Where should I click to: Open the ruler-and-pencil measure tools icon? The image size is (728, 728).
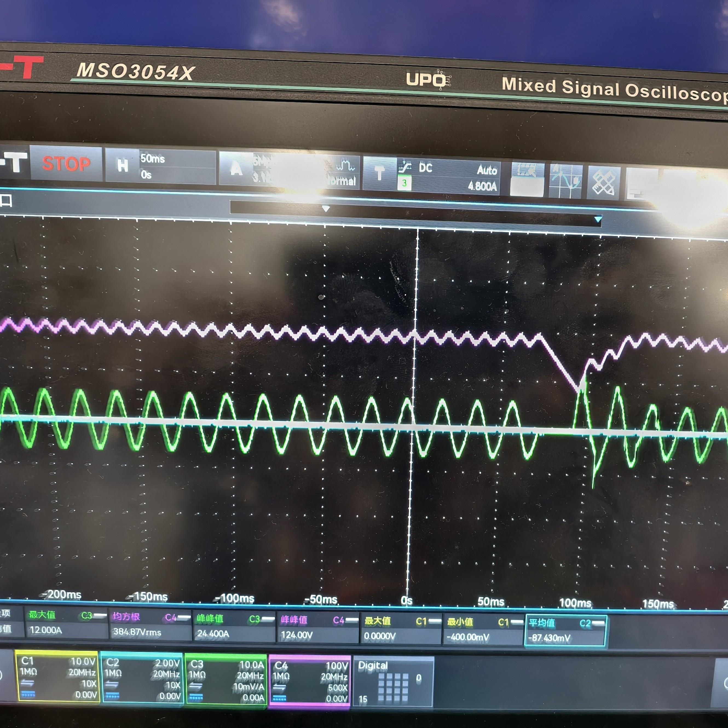click(604, 183)
